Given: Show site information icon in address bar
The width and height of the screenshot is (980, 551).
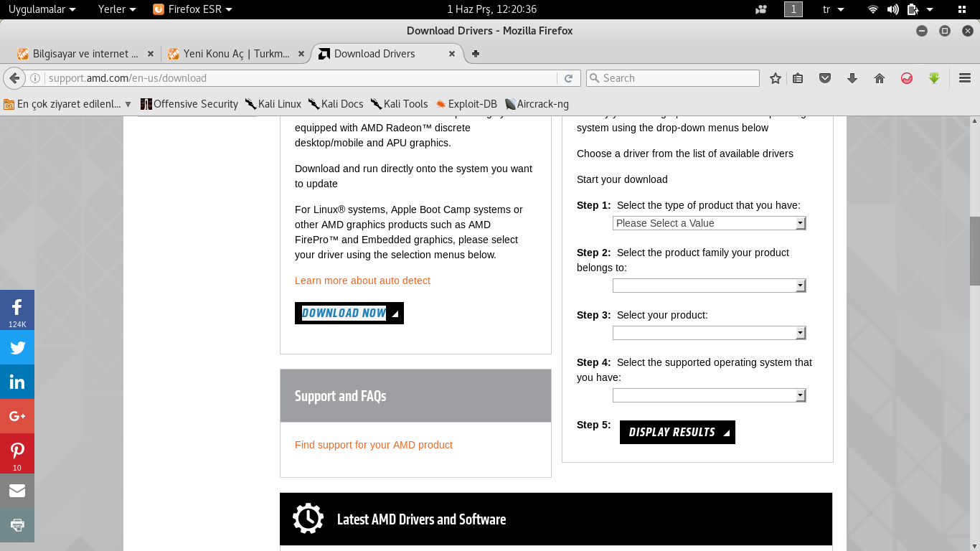Looking at the screenshot, I should pos(36,78).
